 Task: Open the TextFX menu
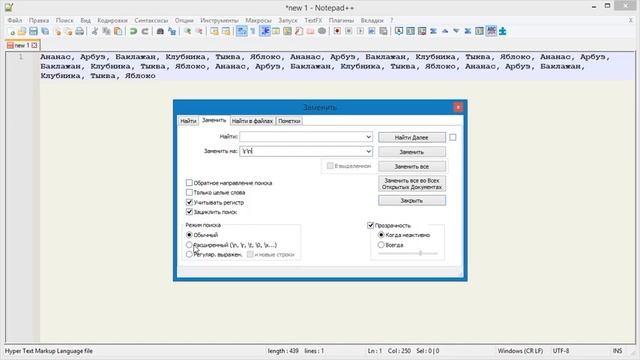[x=313, y=20]
